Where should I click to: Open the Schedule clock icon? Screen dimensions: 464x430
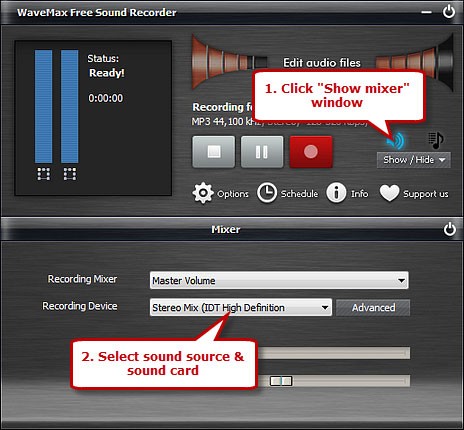pos(267,193)
